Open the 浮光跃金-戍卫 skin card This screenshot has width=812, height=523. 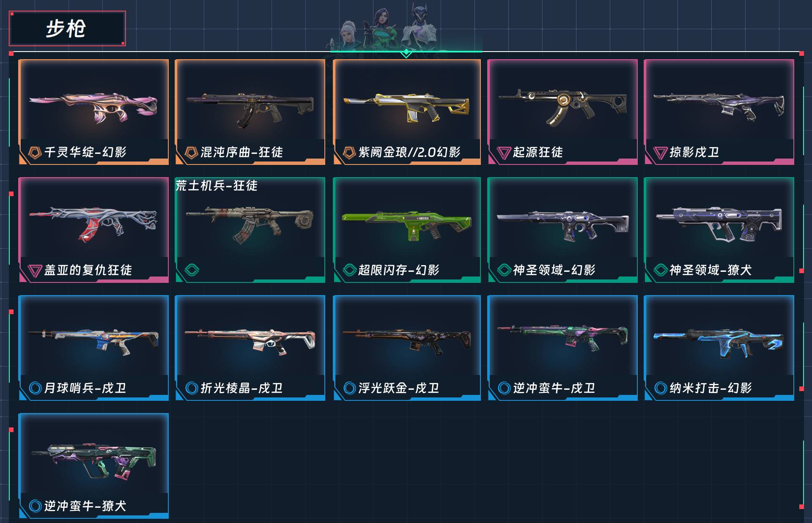pyautogui.click(x=407, y=348)
